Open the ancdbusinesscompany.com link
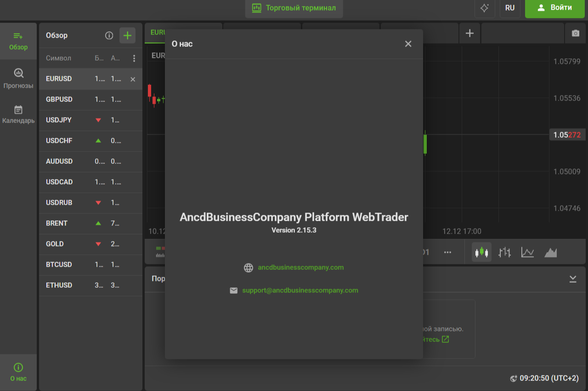The image size is (588, 391). (301, 268)
